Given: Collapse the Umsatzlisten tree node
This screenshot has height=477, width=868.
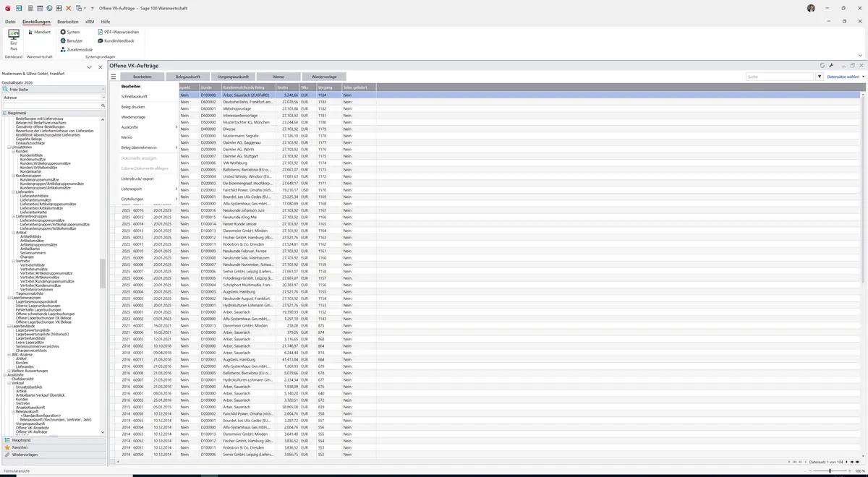Looking at the screenshot, I should pos(9,147).
